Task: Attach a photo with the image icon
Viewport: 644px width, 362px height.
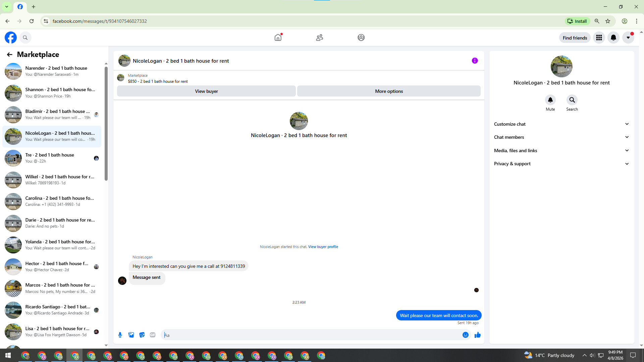Action: tap(131, 335)
